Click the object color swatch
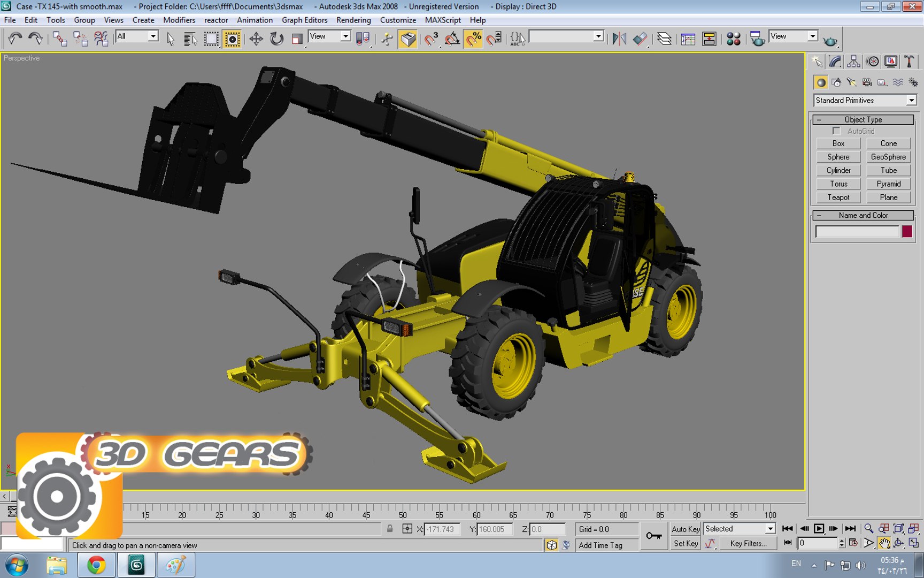 click(x=907, y=231)
